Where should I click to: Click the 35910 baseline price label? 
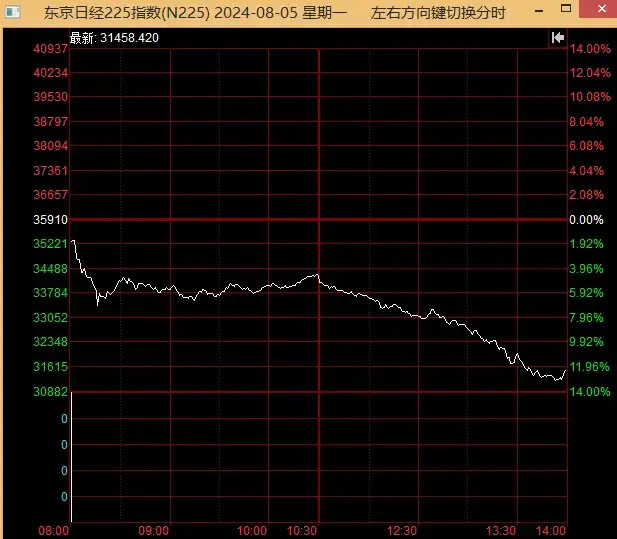(x=50, y=220)
